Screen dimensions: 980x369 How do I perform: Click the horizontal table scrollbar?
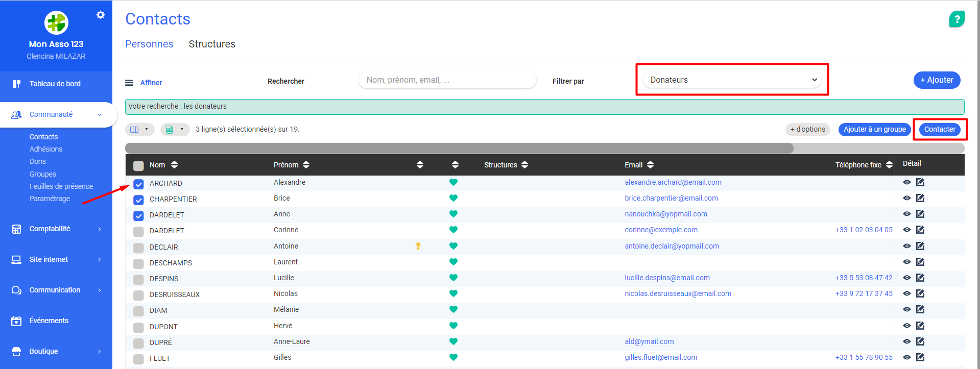[459, 148]
